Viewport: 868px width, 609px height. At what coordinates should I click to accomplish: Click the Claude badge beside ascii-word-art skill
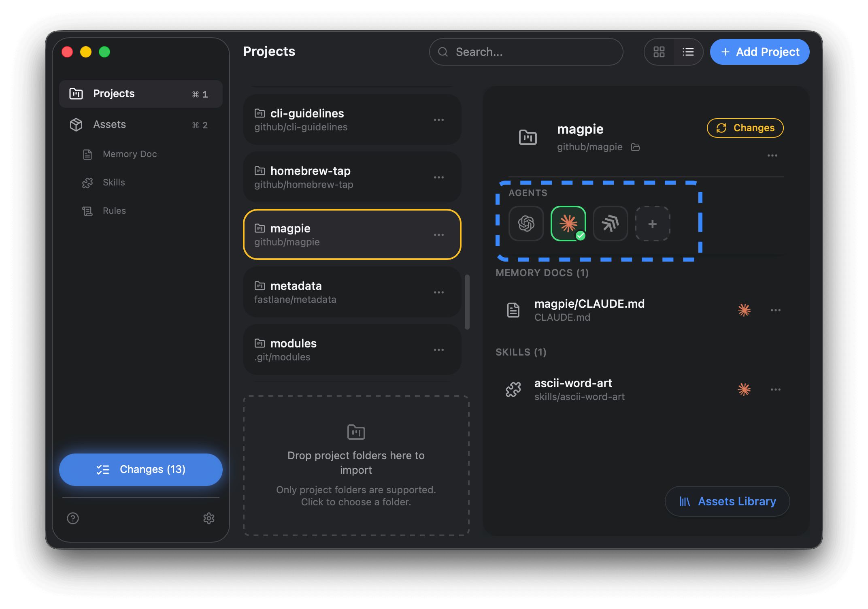pyautogui.click(x=744, y=390)
